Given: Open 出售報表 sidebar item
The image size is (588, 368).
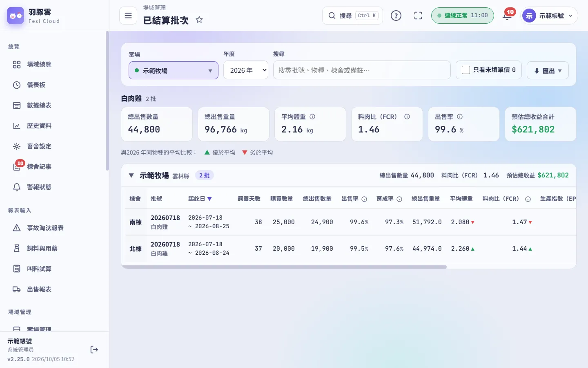Looking at the screenshot, I should click(54, 289).
